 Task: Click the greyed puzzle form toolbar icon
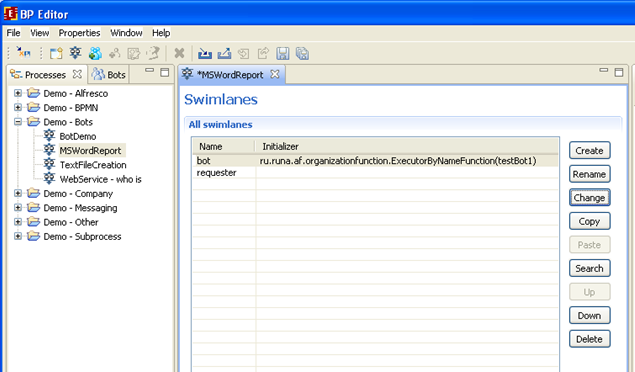(134, 53)
